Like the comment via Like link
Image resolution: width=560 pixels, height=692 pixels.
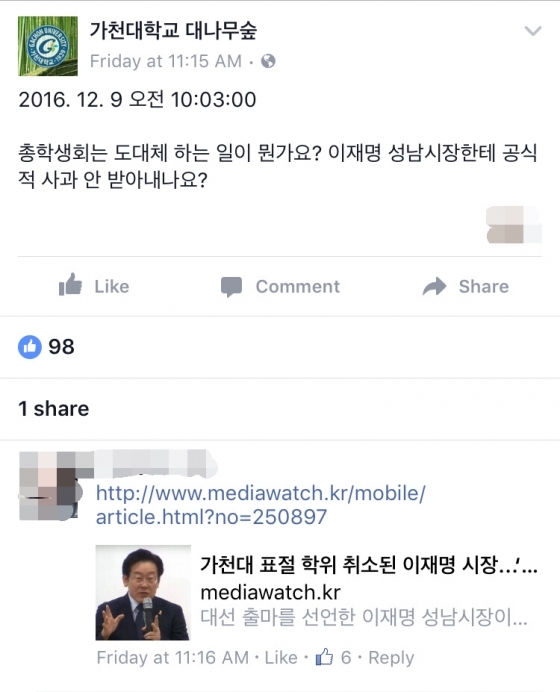tap(281, 658)
